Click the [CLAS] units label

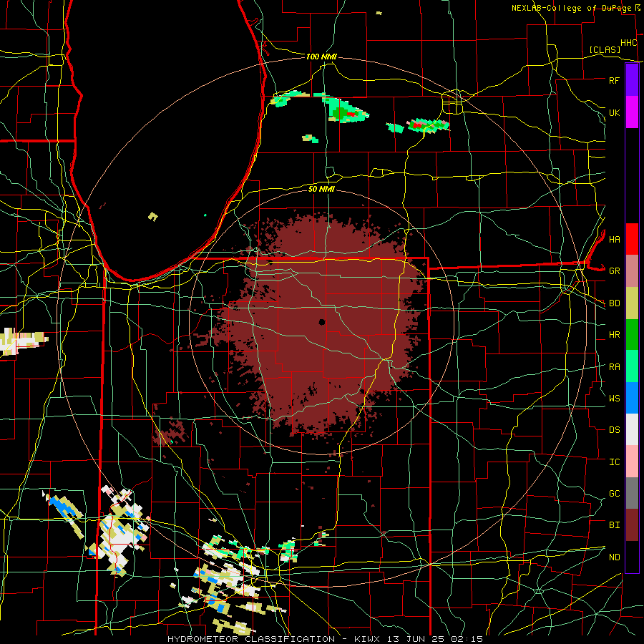[x=605, y=49]
